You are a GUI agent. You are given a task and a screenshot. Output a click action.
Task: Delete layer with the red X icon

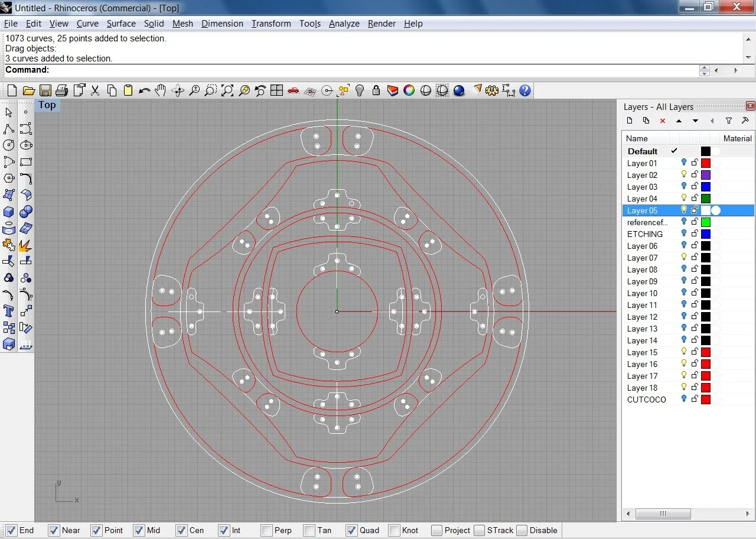663,121
